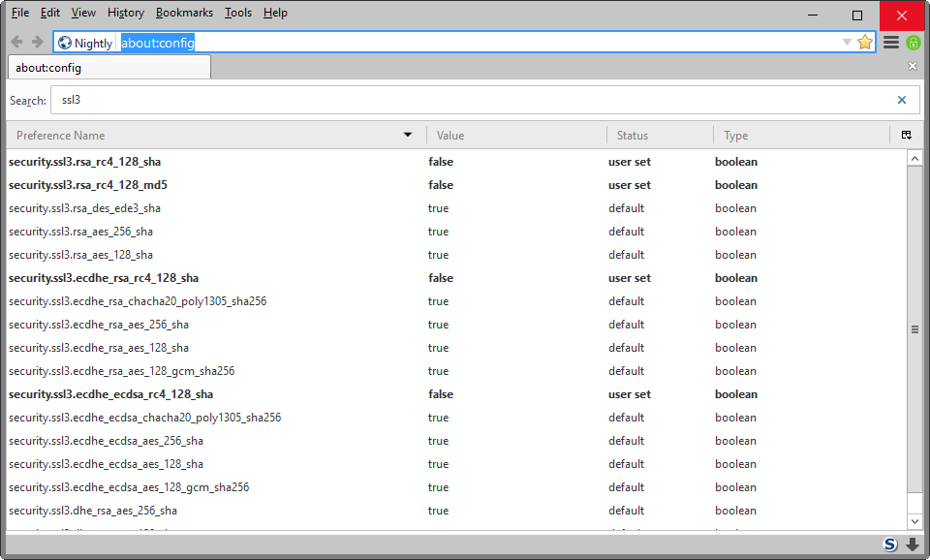Click the scrollbar down arrow
The width and height of the screenshot is (930, 560).
914,521
